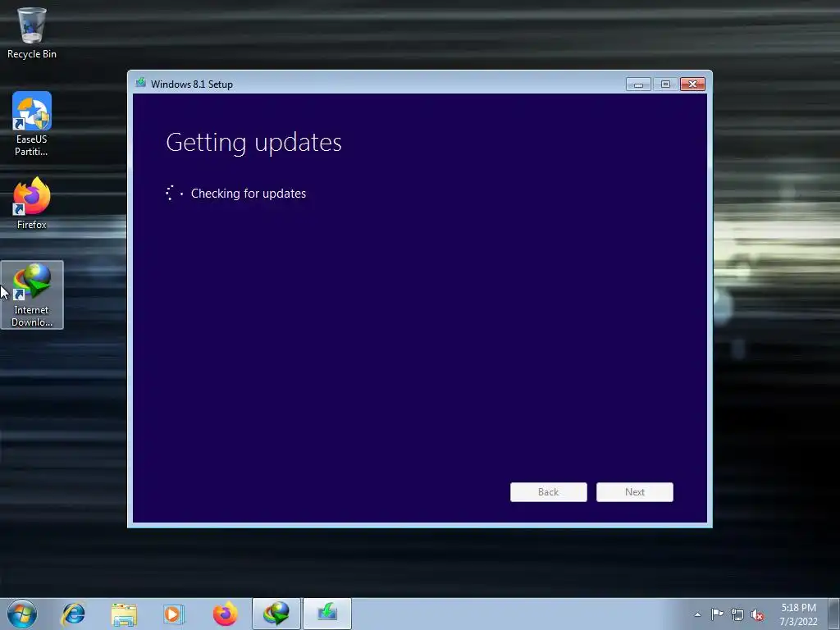This screenshot has height=630, width=840.
Task: Open the network status tray icon
Action: (x=737, y=615)
